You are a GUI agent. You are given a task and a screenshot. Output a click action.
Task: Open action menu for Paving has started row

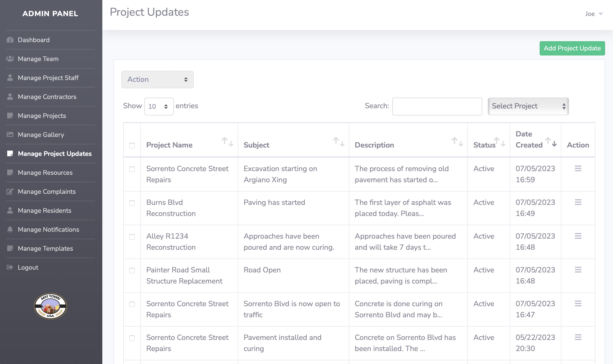coord(578,202)
